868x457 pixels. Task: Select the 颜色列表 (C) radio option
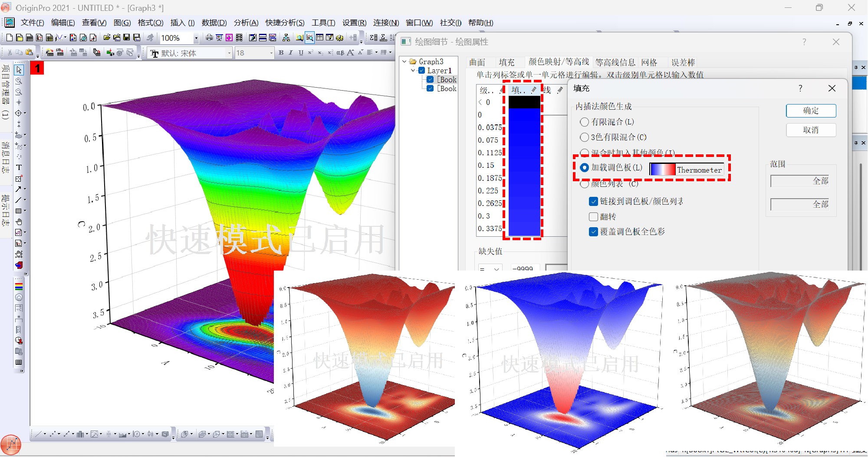click(584, 184)
